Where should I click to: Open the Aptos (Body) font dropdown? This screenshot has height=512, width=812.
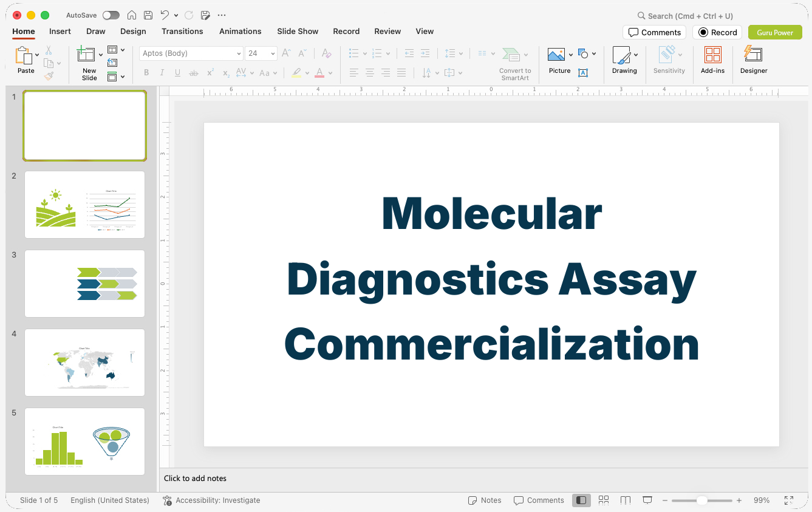point(239,53)
